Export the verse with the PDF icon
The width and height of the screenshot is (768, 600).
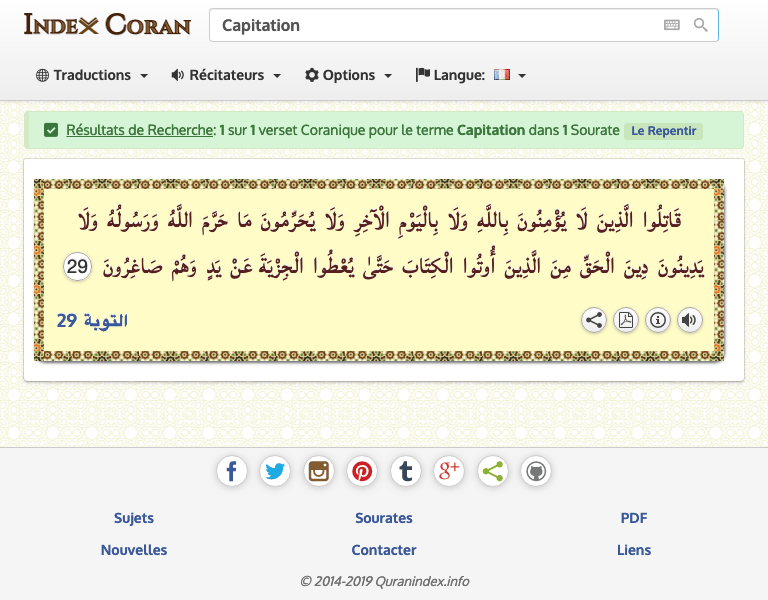click(x=625, y=320)
